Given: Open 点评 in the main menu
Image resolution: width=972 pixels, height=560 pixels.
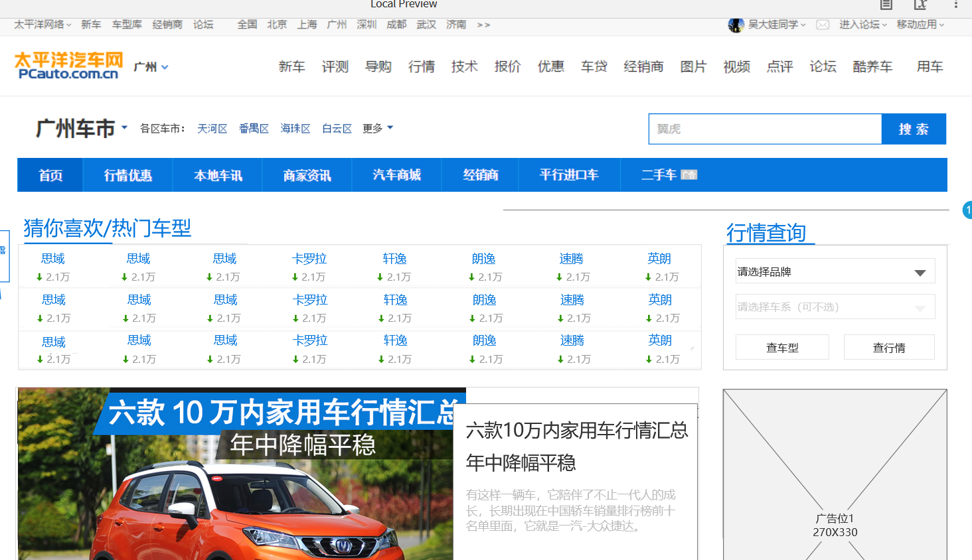Looking at the screenshot, I should pyautogui.click(x=780, y=66).
